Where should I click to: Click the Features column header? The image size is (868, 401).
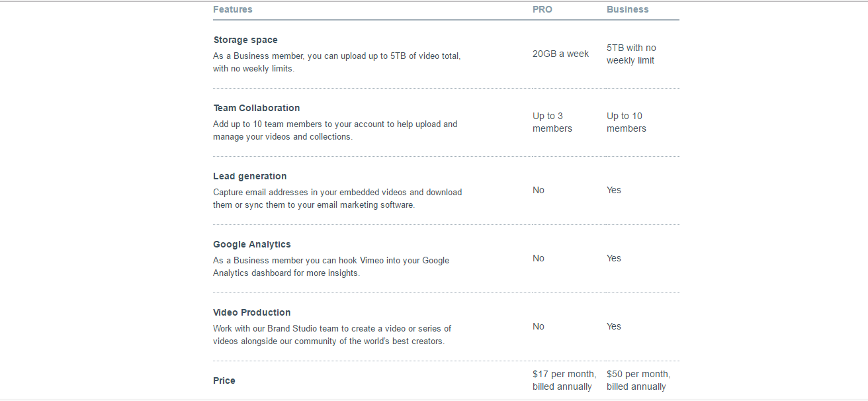tap(232, 9)
